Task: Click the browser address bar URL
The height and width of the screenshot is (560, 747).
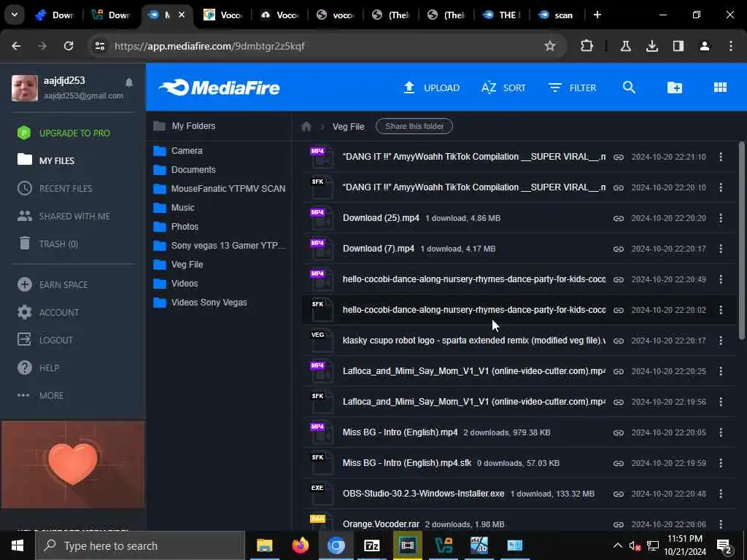Action: coord(209,46)
